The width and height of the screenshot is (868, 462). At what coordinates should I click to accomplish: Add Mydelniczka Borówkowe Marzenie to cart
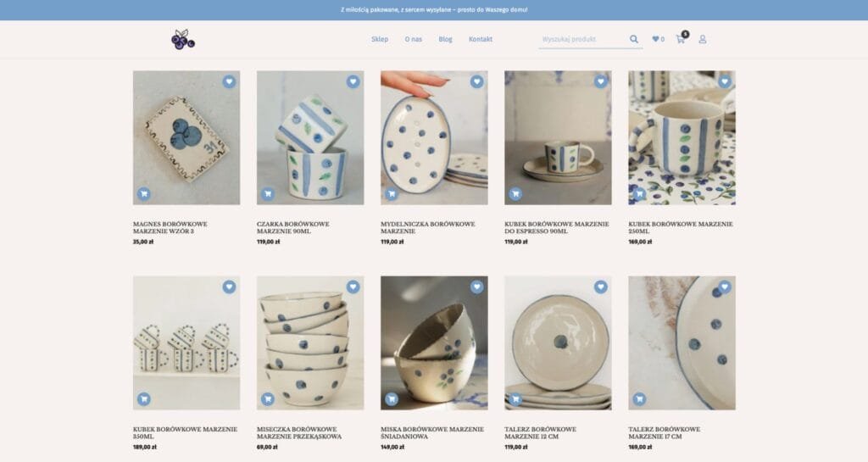[392, 193]
